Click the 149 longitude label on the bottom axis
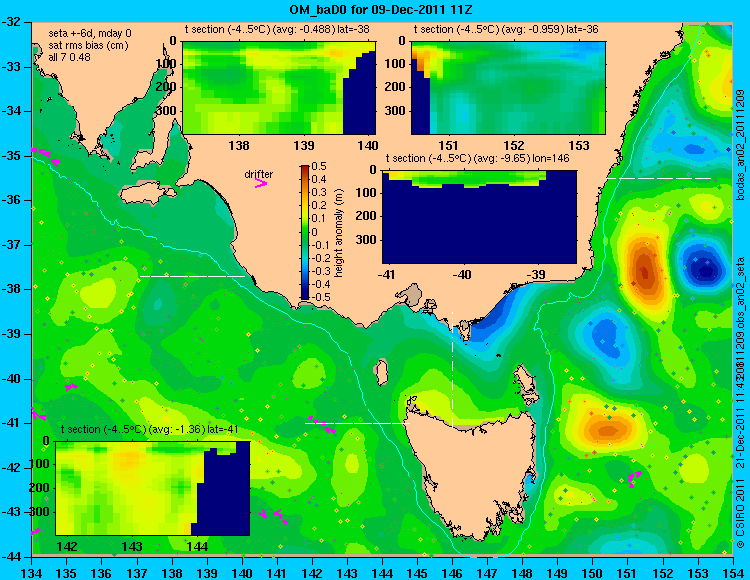This screenshot has width=750, height=580. [x=558, y=573]
